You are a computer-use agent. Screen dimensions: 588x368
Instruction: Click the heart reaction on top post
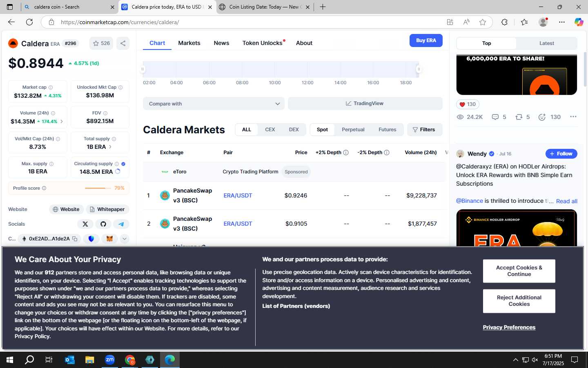(x=468, y=104)
